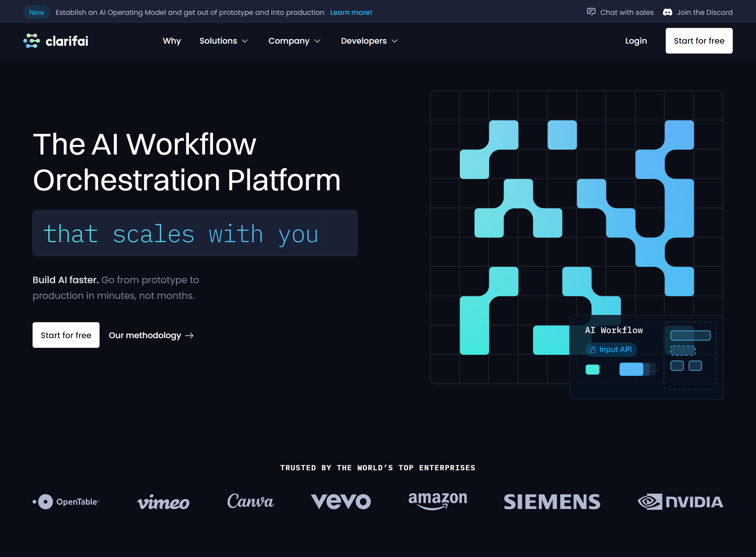Viewport: 756px width, 557px height.
Task: Click the lock icon on Input API
Action: 593,350
